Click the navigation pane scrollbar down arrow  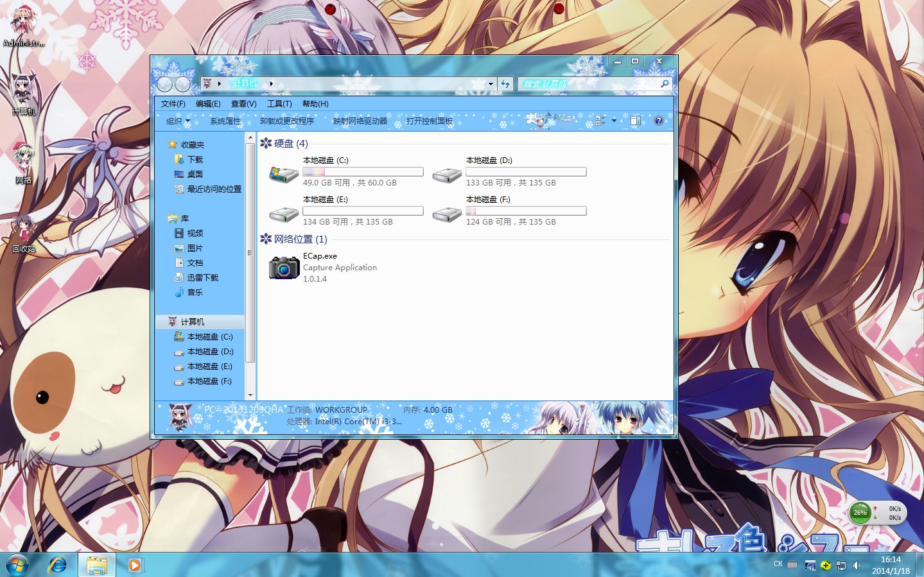[250, 395]
